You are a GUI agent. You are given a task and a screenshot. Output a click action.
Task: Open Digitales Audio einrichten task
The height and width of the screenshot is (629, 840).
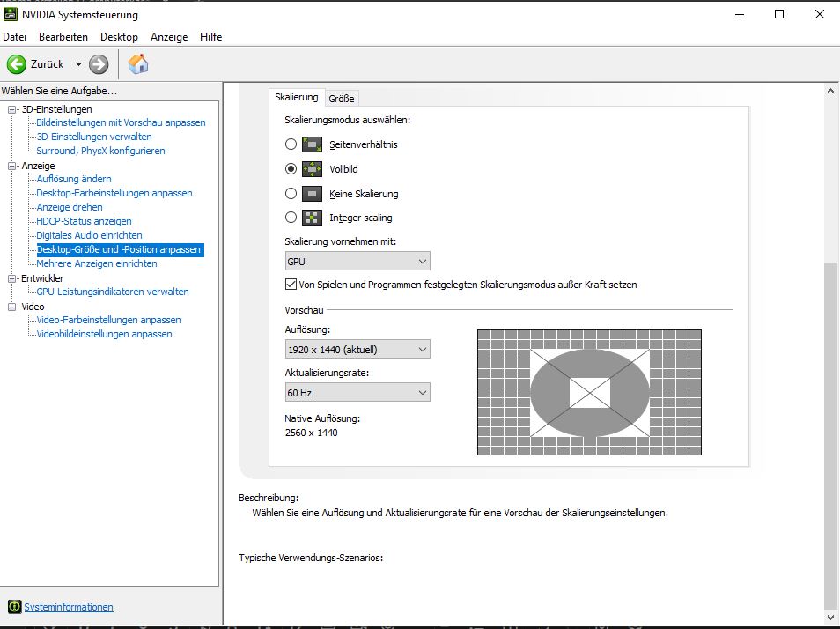[x=90, y=235]
